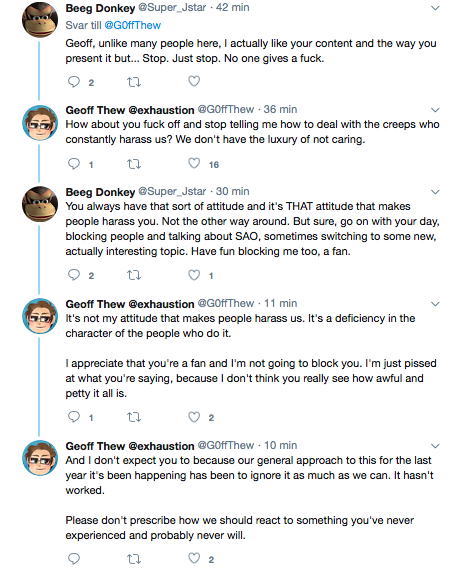Retweet Geoff Thew's 10 min tweet
Image resolution: width=468 pixels, height=571 pixels.
coord(134,559)
